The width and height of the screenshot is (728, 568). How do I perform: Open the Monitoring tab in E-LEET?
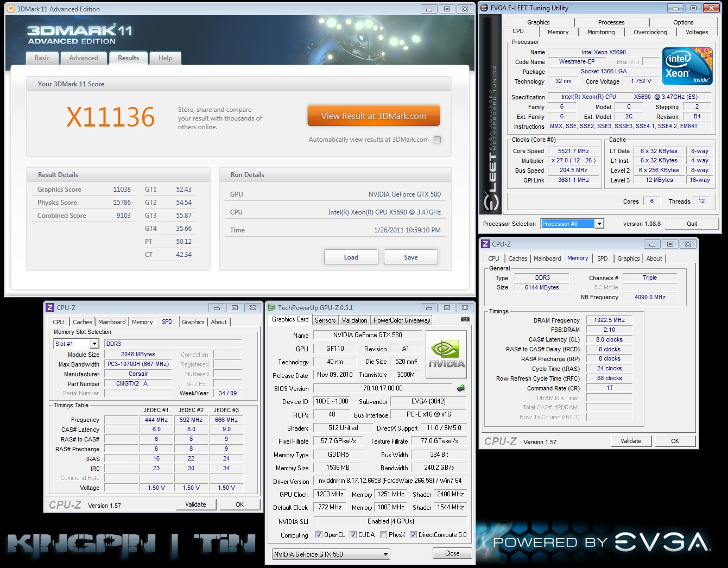[x=601, y=32]
